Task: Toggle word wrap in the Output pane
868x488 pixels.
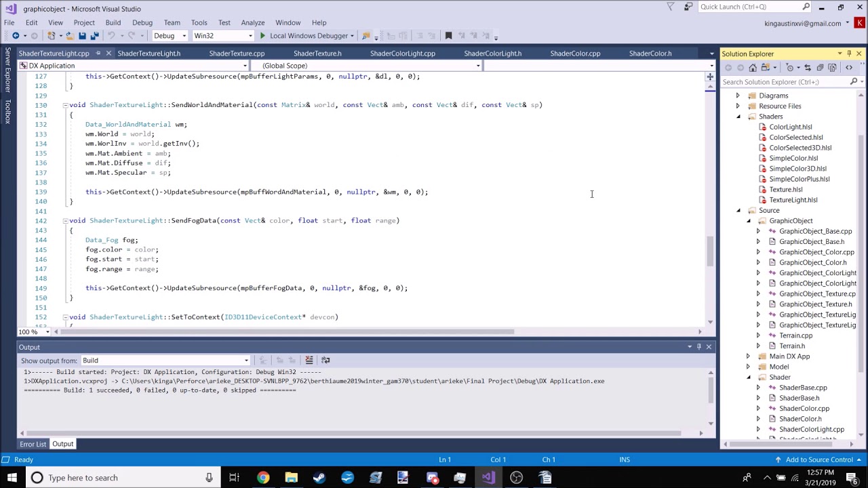Action: 325,361
